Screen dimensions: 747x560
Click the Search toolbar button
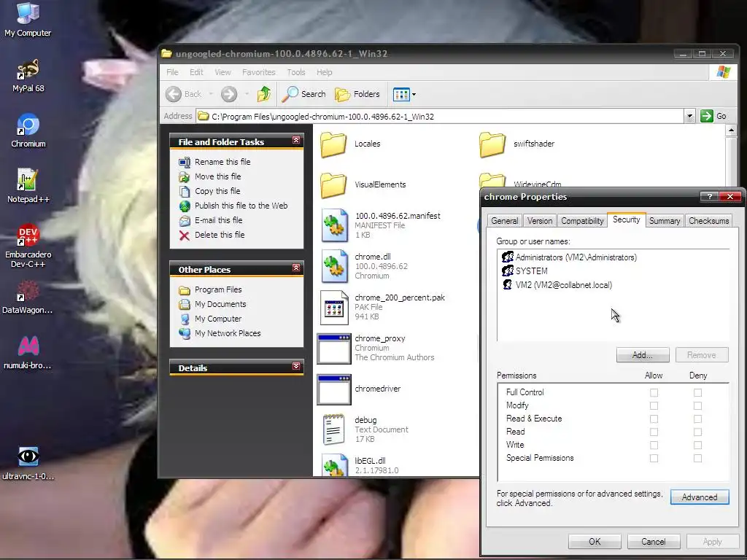pyautogui.click(x=303, y=94)
